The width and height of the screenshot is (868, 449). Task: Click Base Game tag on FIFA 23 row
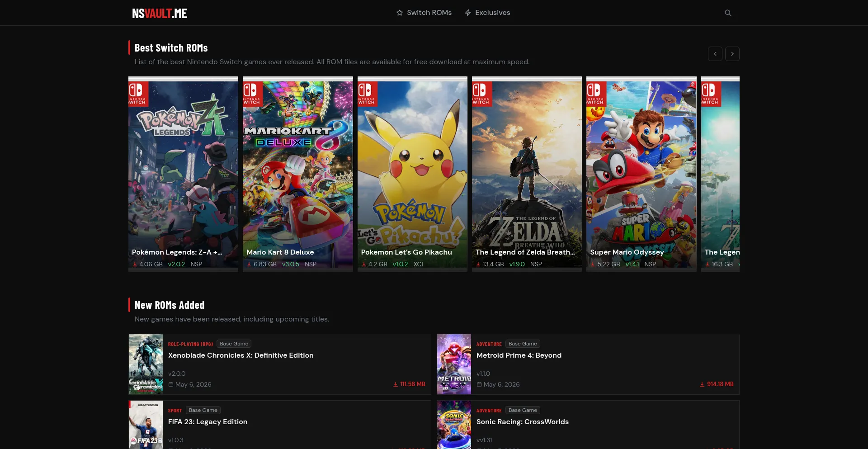tap(203, 410)
